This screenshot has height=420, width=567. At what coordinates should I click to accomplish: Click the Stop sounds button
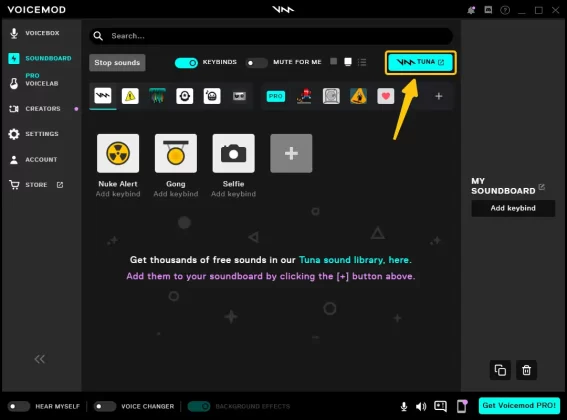[x=117, y=63]
